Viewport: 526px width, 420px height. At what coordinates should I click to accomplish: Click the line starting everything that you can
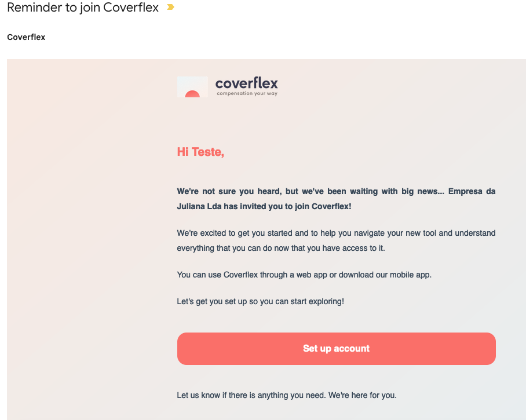pyautogui.click(x=281, y=249)
